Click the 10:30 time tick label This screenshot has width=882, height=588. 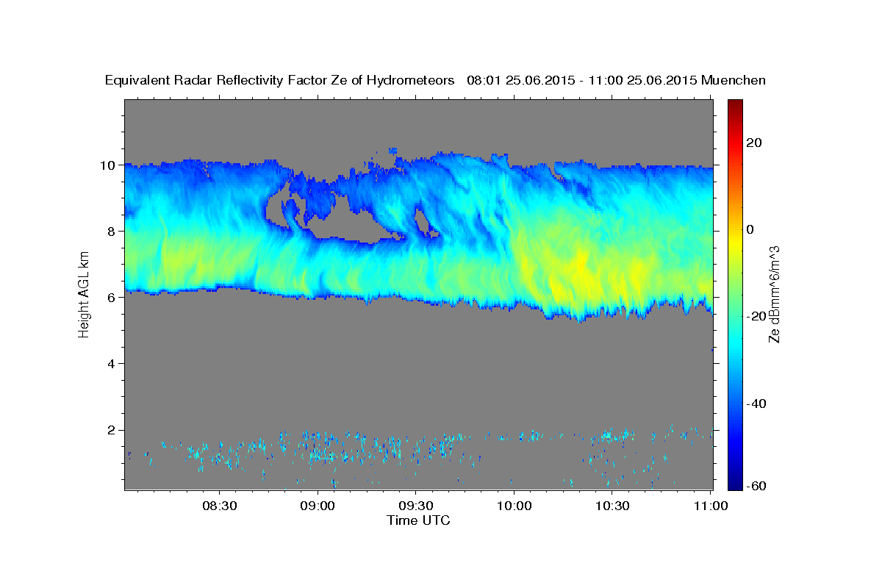612,506
